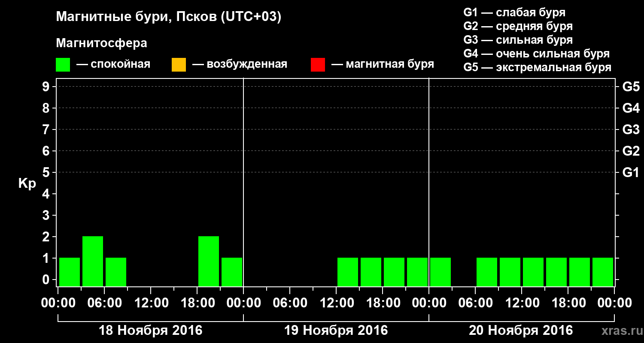The image size is (644, 343).
Task: Click the 18:00 time label under 20 November
Action: tap(568, 303)
